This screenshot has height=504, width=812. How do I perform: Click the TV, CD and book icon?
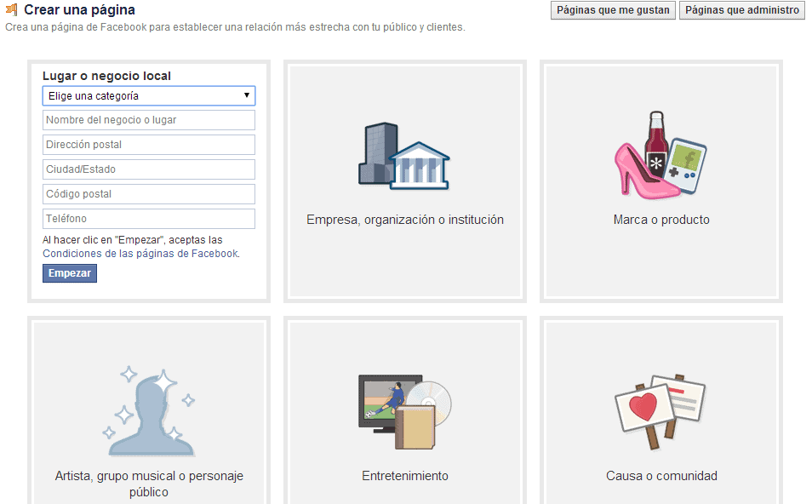pos(405,412)
